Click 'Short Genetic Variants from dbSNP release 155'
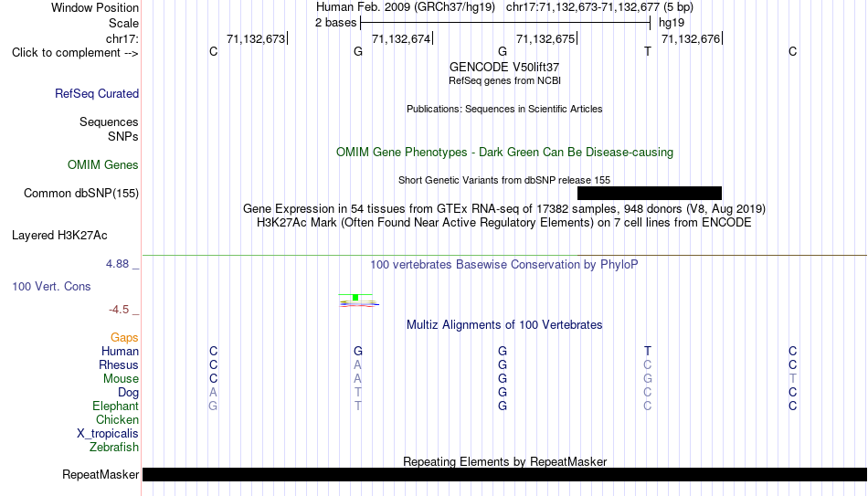 click(504, 180)
